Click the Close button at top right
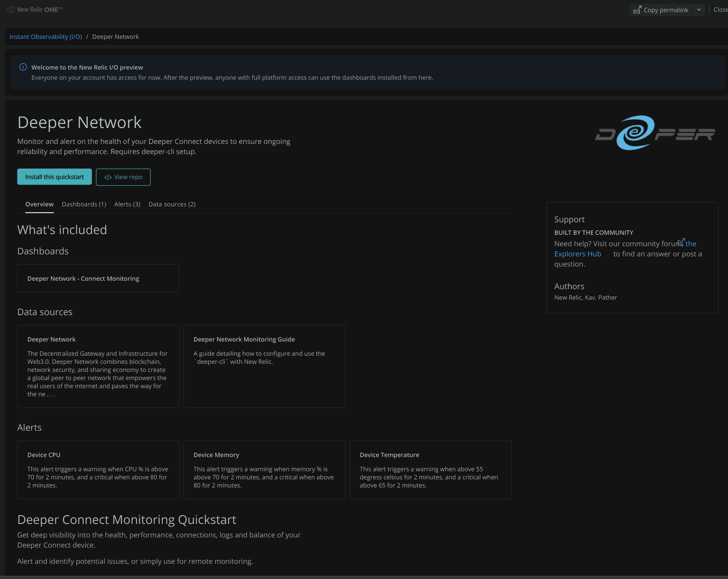Image resolution: width=728 pixels, height=579 pixels. tap(720, 10)
